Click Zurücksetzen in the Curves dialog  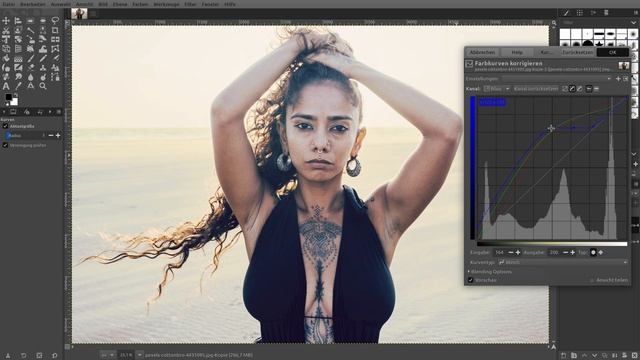coord(577,52)
